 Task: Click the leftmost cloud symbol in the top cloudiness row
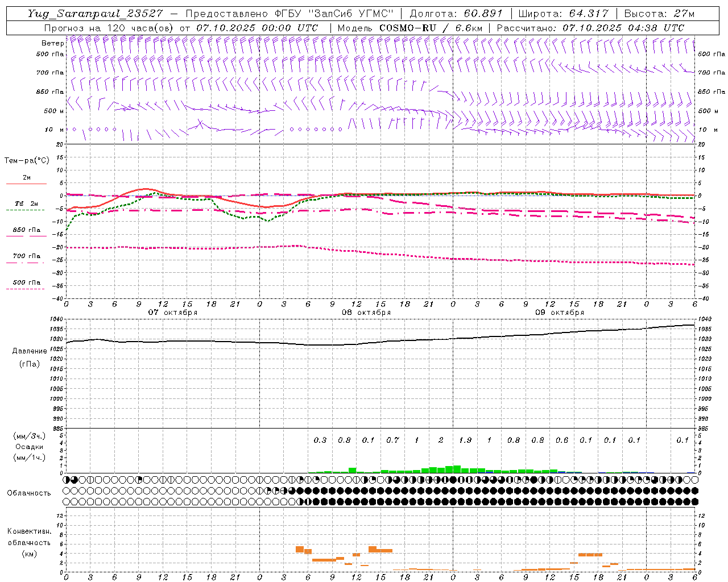coord(67,480)
